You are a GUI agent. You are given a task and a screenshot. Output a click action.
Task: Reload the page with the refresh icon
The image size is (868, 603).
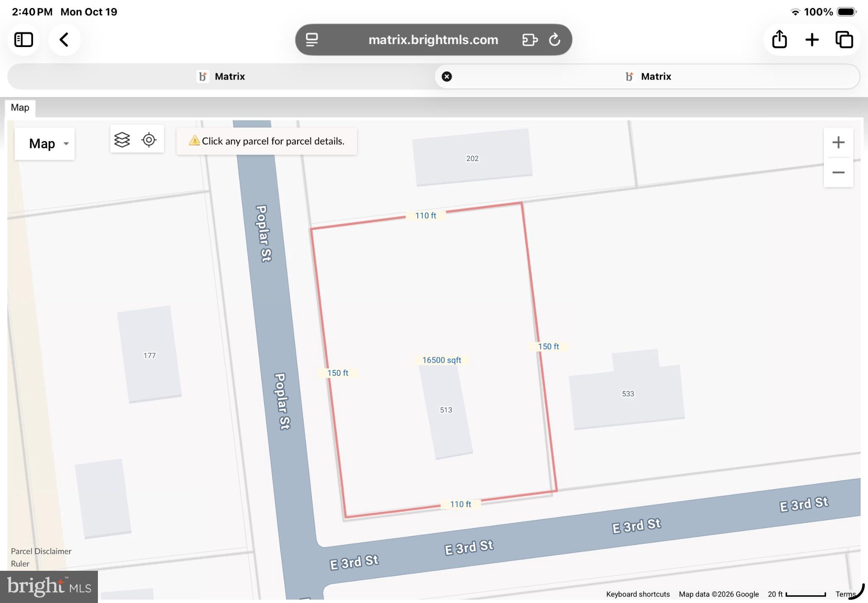coord(555,40)
